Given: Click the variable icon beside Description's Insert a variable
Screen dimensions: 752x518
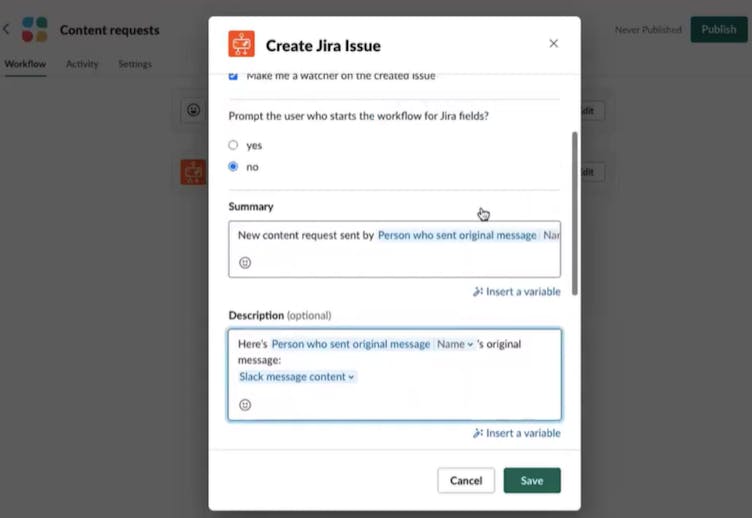Looking at the screenshot, I should tap(478, 433).
